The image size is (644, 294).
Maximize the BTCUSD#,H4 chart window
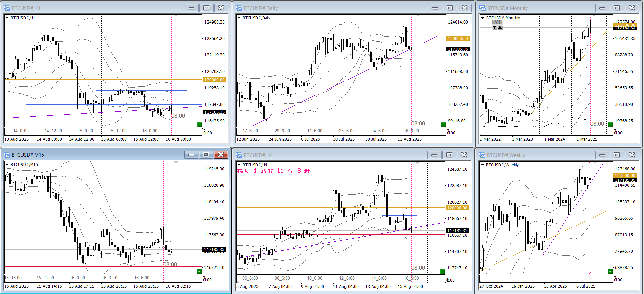(x=449, y=155)
